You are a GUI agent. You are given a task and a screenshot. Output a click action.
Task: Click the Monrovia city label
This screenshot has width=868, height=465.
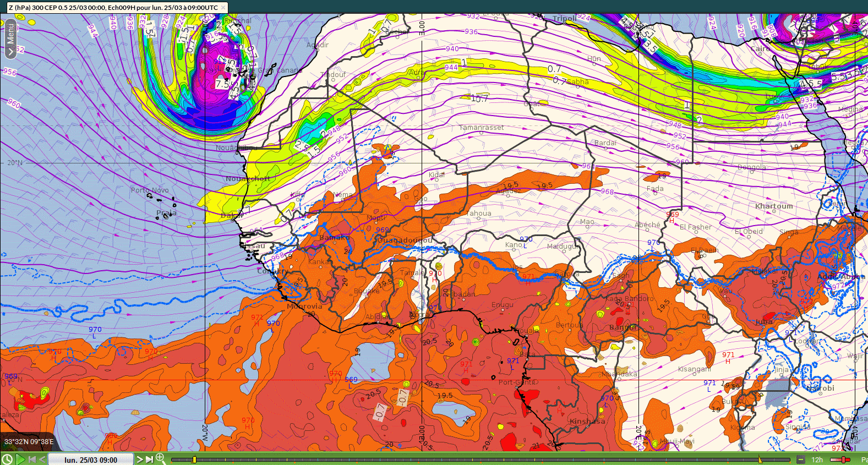pos(304,306)
